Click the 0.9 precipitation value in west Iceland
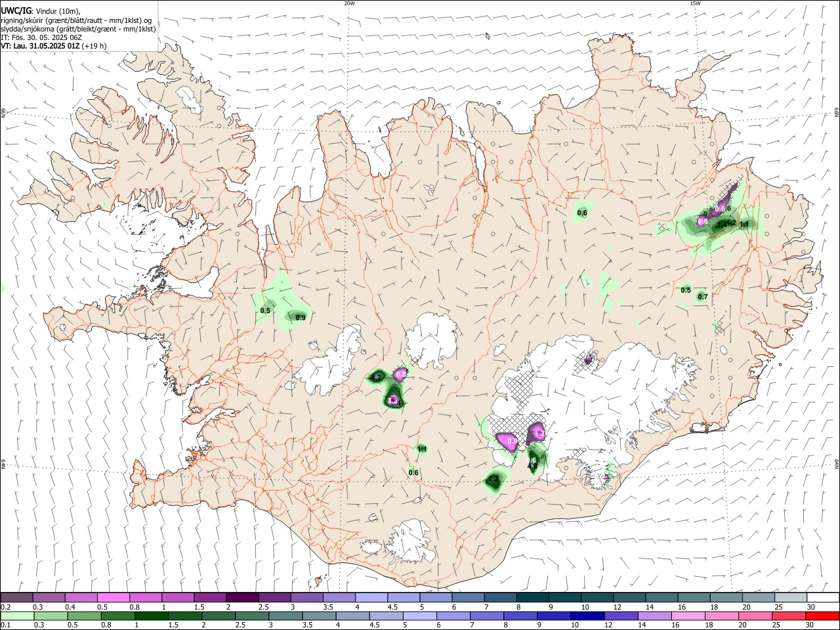Screen dimensions: 840x630 [301, 318]
